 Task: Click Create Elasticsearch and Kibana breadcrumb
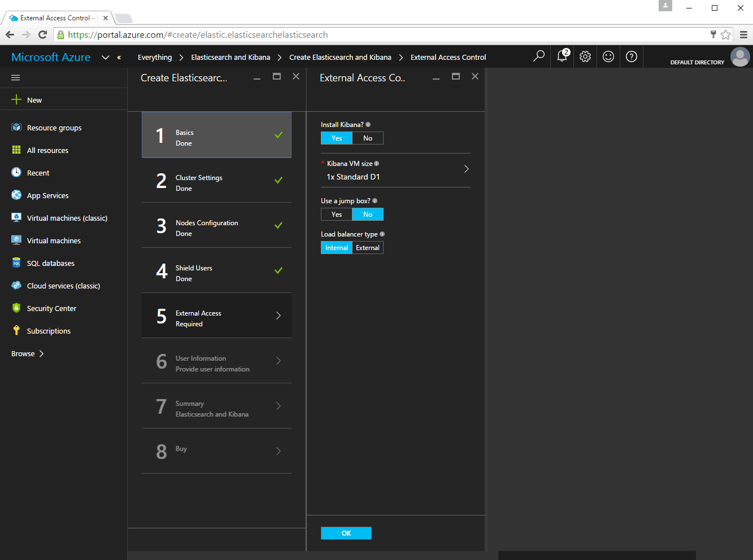coord(340,57)
